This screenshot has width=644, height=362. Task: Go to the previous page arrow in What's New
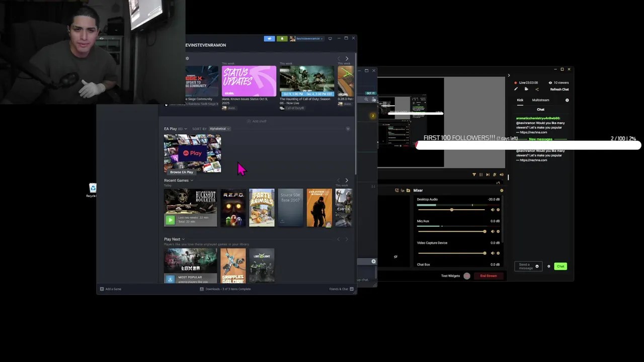coord(339,59)
